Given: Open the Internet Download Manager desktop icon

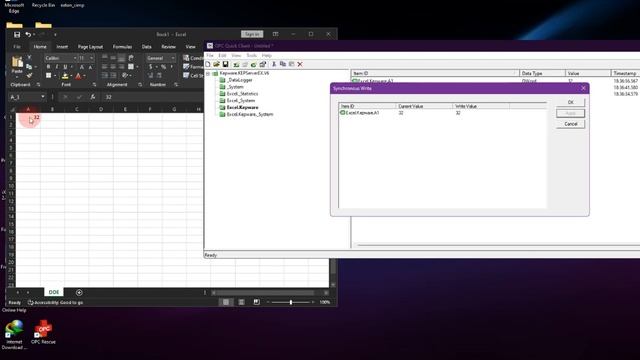Looking at the screenshot, I should [x=14, y=335].
